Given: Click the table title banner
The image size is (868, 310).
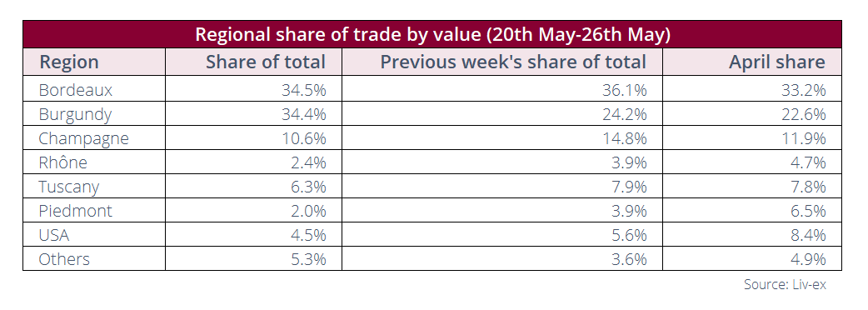Looking at the screenshot, I should click(x=432, y=34).
